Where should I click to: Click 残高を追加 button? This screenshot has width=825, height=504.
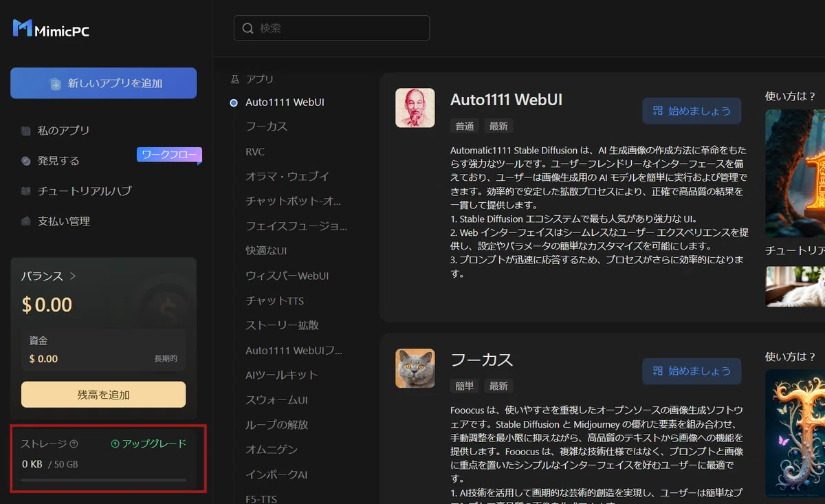pos(103,395)
